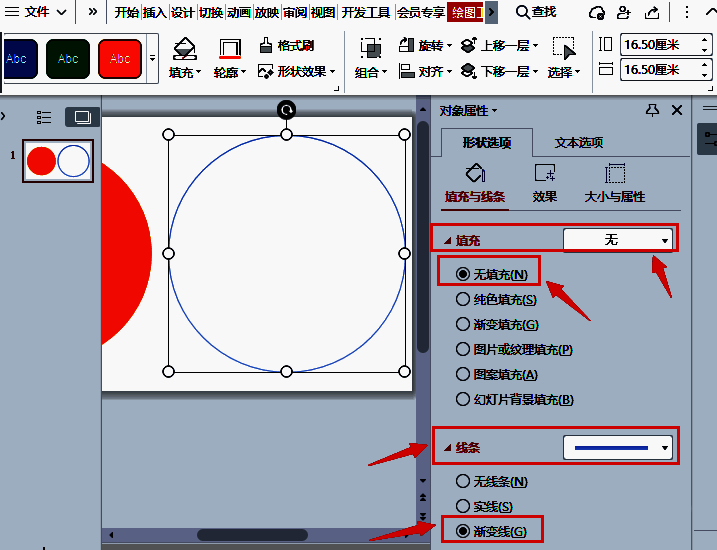Click the Rotate button
This screenshot has height=550, width=717.
tap(425, 46)
